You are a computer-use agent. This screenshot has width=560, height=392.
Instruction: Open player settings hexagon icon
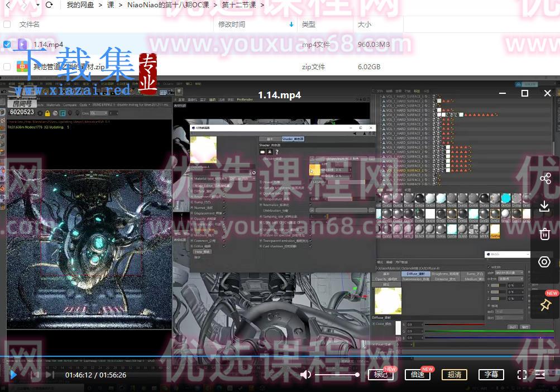(x=544, y=262)
